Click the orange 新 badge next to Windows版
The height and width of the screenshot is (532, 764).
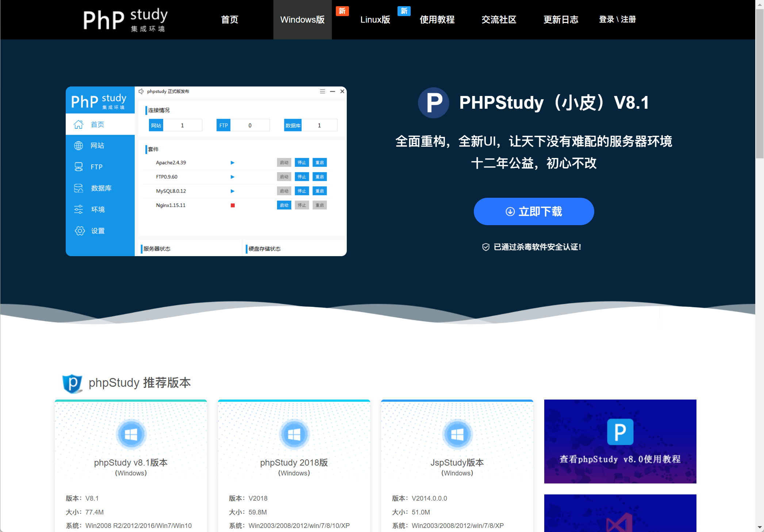click(x=342, y=11)
